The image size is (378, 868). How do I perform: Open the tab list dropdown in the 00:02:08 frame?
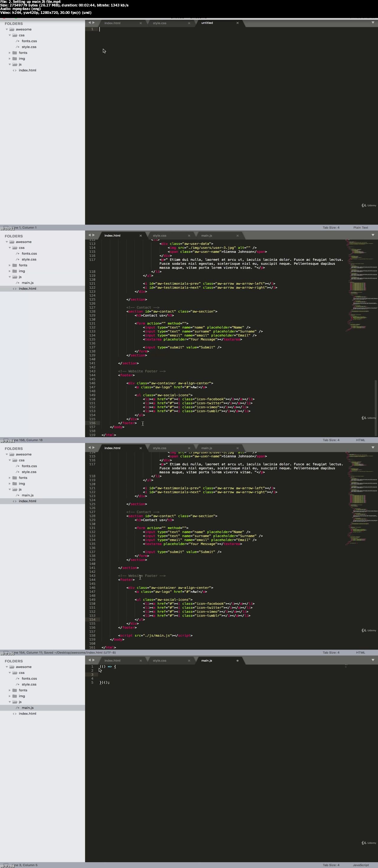[x=373, y=660]
